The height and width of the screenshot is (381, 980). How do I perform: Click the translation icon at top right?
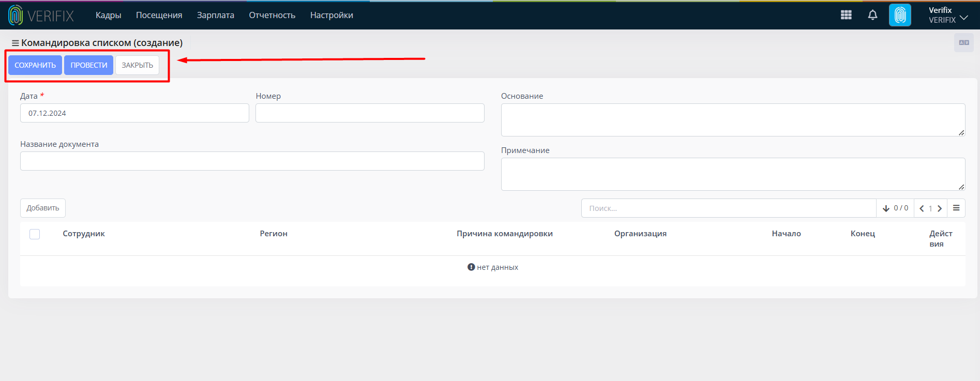[964, 42]
